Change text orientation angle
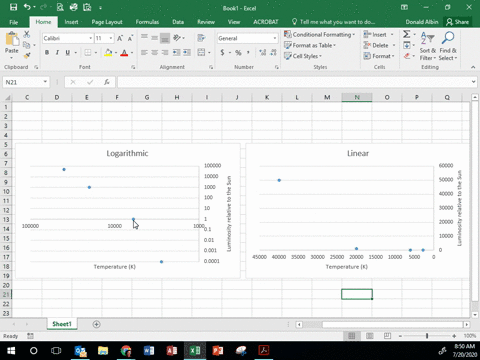 point(177,38)
